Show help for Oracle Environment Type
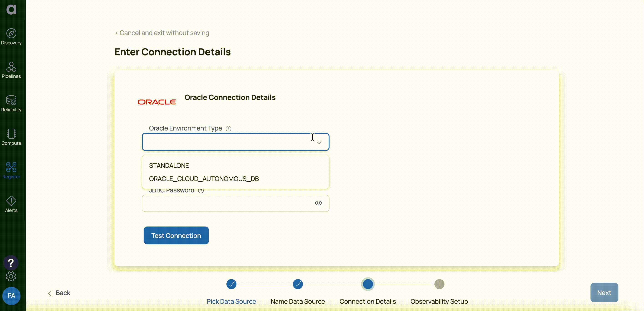 coord(228,129)
